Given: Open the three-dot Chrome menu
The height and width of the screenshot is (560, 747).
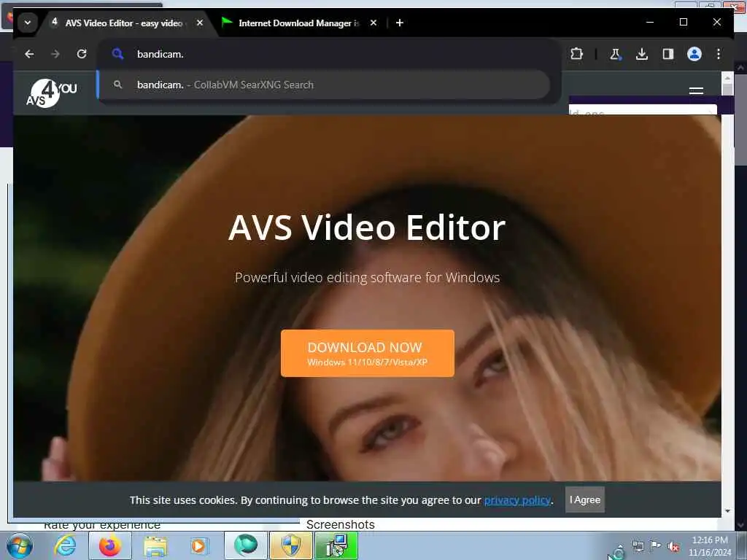Looking at the screenshot, I should tap(719, 54).
